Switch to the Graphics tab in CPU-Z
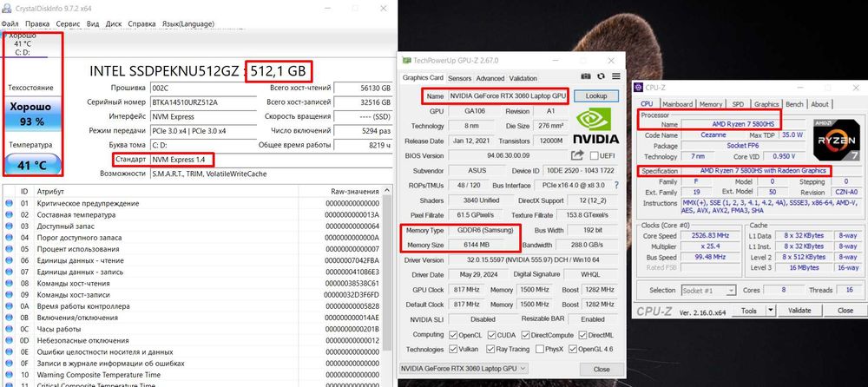 766,104
